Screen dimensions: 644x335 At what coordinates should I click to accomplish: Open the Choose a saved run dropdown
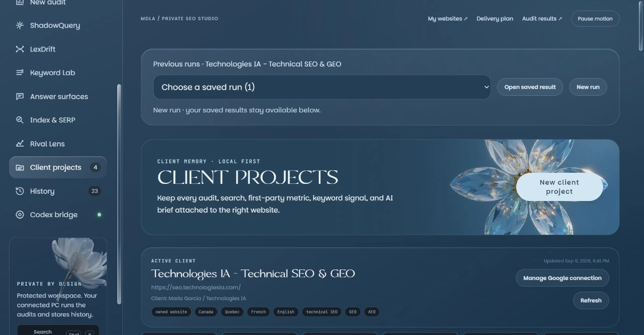coord(322,87)
